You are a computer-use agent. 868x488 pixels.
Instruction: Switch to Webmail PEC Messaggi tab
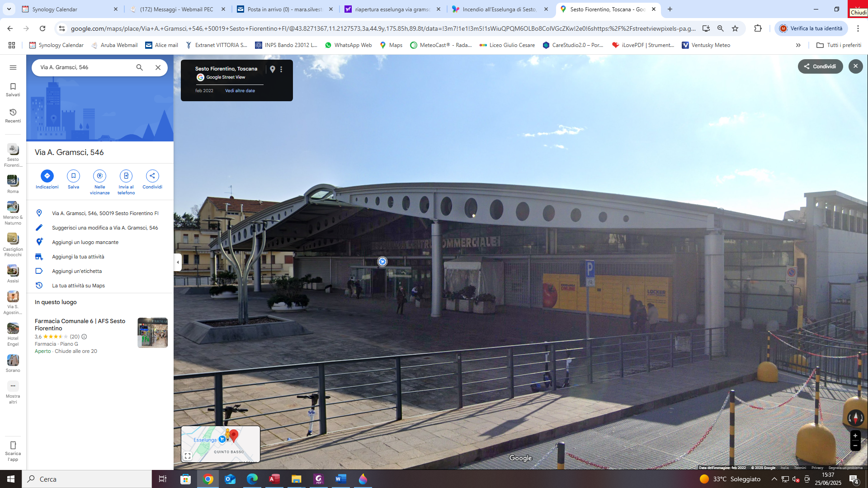[176, 9]
